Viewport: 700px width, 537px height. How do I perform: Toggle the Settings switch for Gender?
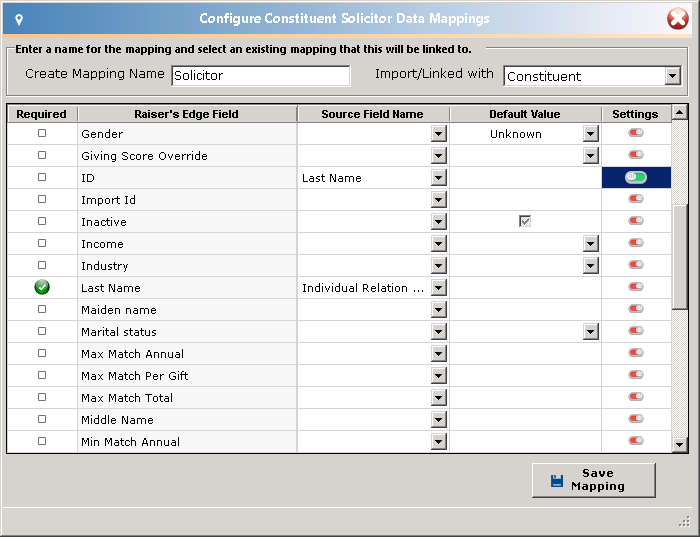[x=636, y=133]
